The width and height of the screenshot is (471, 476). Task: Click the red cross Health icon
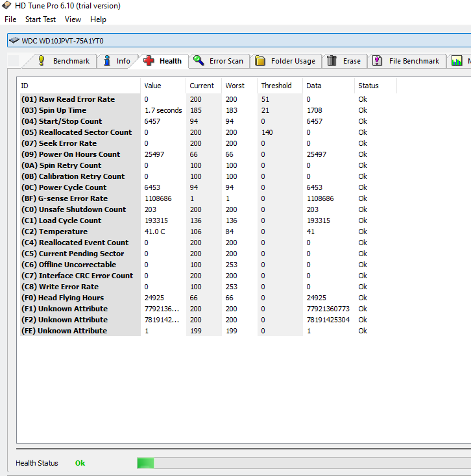point(149,61)
